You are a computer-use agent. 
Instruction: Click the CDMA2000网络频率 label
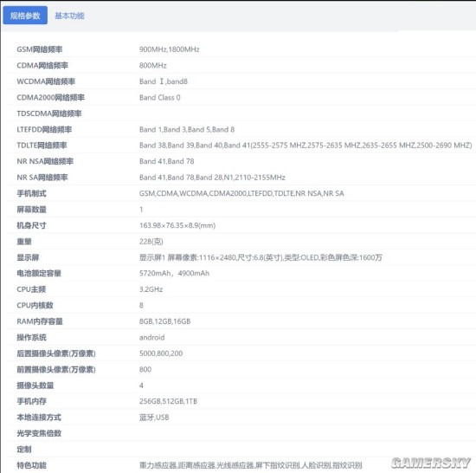pos(51,98)
